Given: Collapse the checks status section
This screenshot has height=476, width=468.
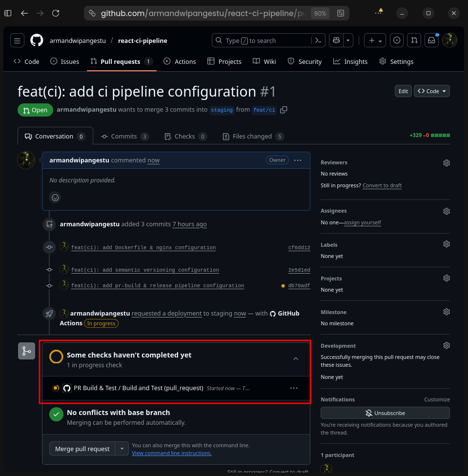Looking at the screenshot, I should tap(296, 359).
